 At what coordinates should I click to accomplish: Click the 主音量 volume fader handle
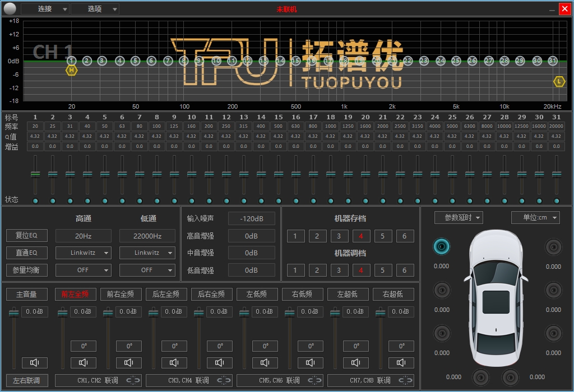point(14,312)
